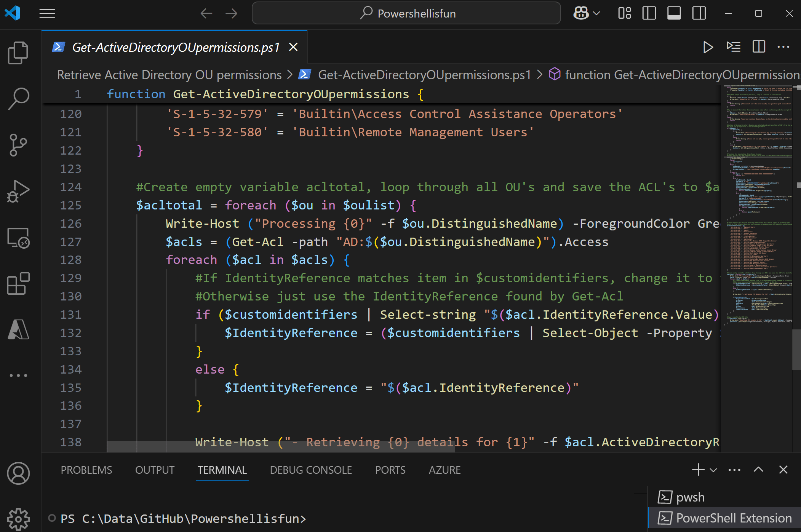The width and height of the screenshot is (801, 532).
Task: Open the Remote Explorer view
Action: coord(18,238)
